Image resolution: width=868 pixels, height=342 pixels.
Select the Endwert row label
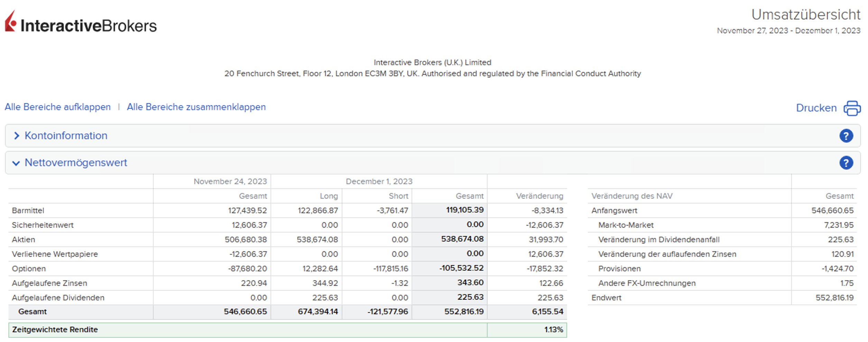[606, 298]
